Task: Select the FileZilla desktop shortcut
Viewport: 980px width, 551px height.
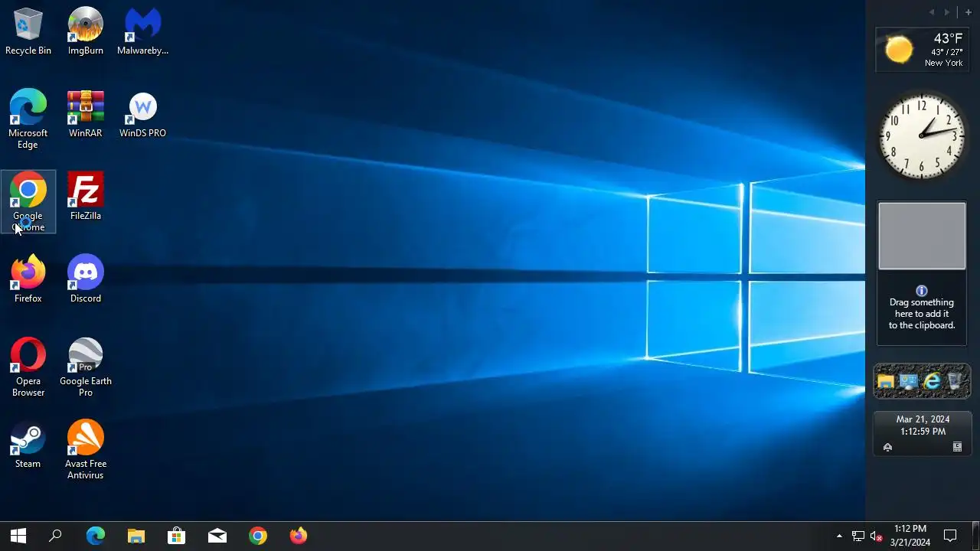Action: [x=86, y=197]
